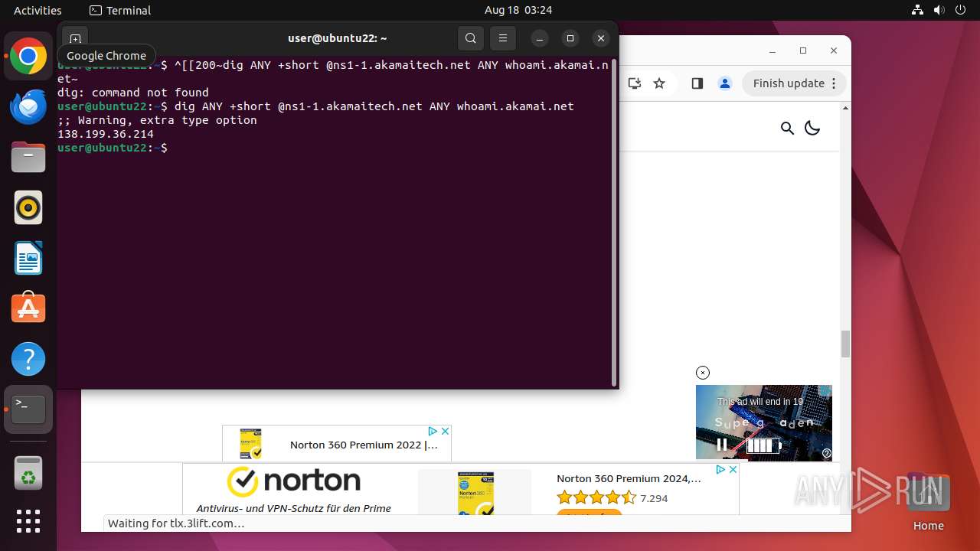Open Norton 360 Premium 2024 ad link

629,478
